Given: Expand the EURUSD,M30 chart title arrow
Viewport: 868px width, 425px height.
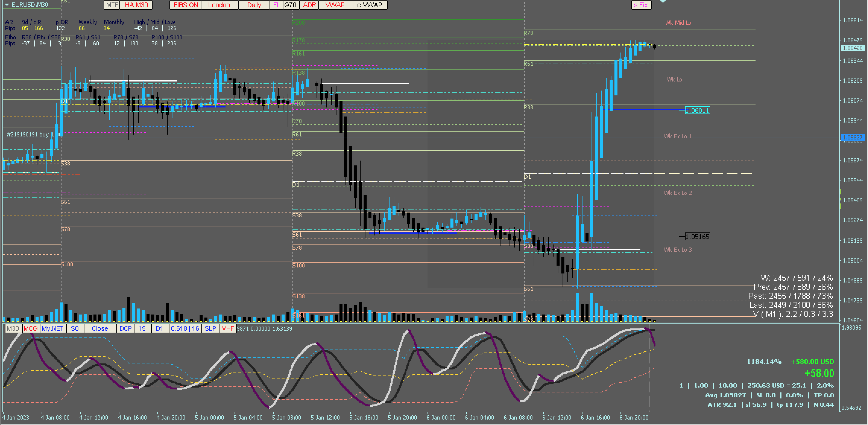Looking at the screenshot, I should point(7,5).
